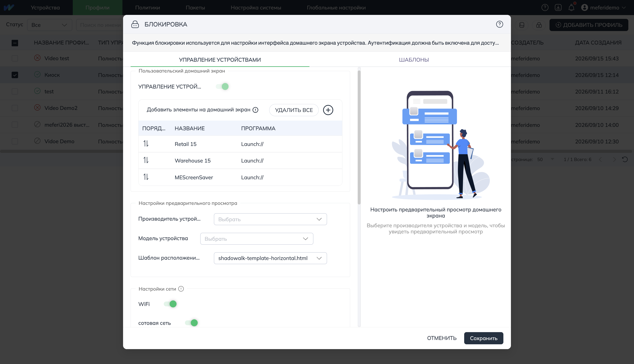Screen dimensions: 634x364
Task: Click the MEScreenSaver name cell
Action: tap(194, 177)
